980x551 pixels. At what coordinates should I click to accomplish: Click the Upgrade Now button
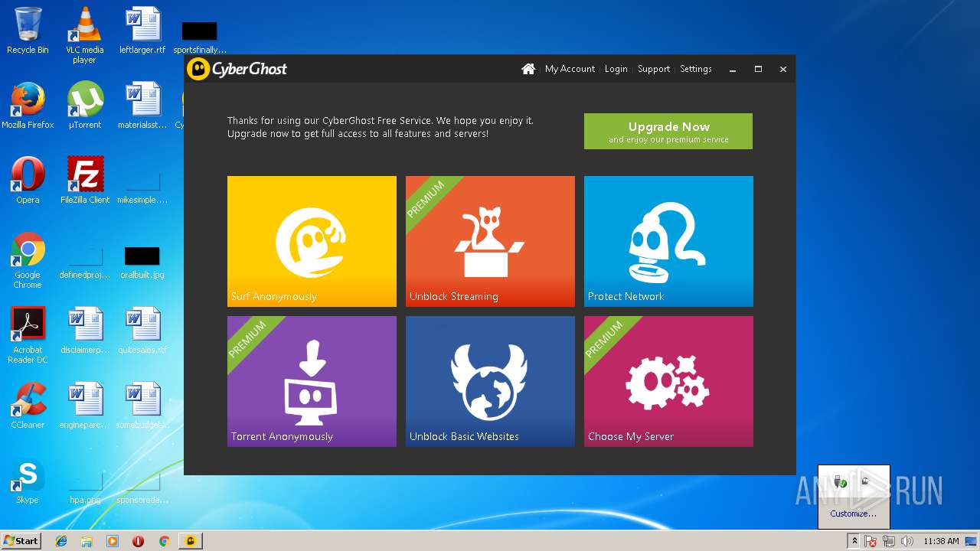(668, 131)
